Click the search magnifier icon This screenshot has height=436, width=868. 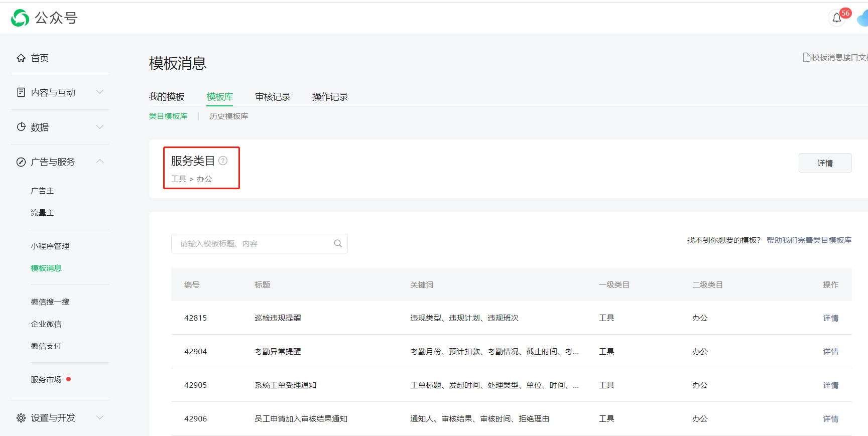338,243
